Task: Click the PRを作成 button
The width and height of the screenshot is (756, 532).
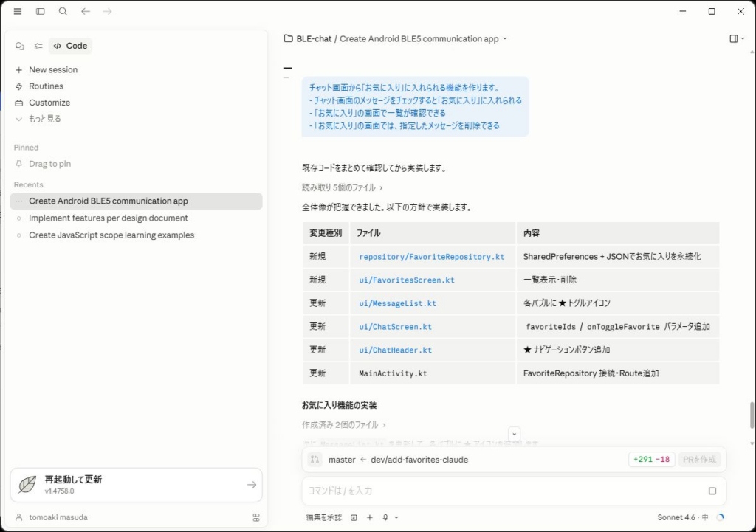Action: click(x=699, y=459)
